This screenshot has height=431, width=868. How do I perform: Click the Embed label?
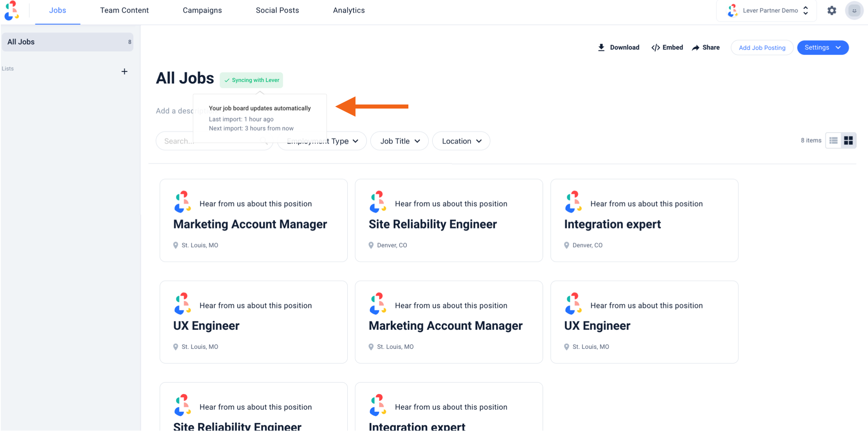tap(673, 48)
